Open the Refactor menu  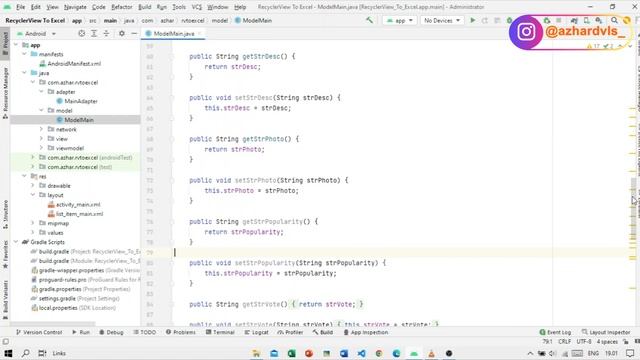click(122, 7)
